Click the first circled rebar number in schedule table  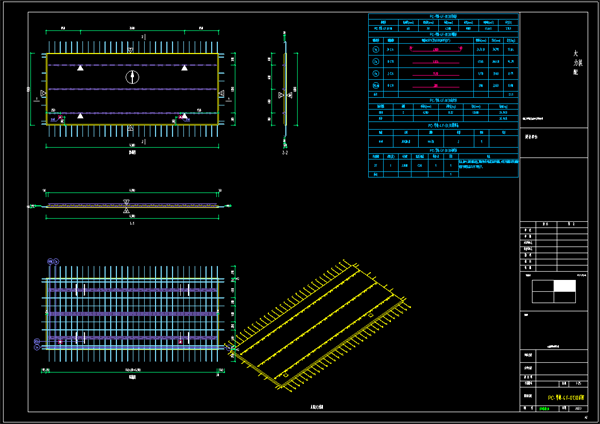coord(376,49)
